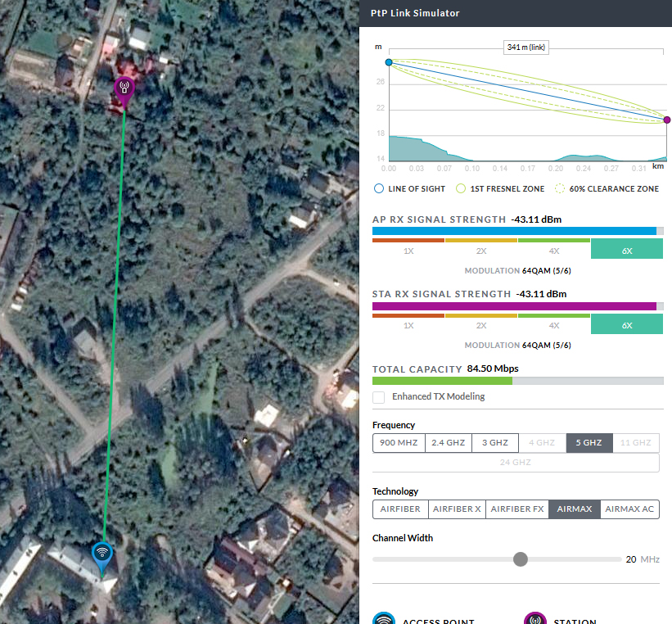Screen dimensions: 672x624
Task: Click the AP RX signal strength blue bar
Action: point(514,231)
